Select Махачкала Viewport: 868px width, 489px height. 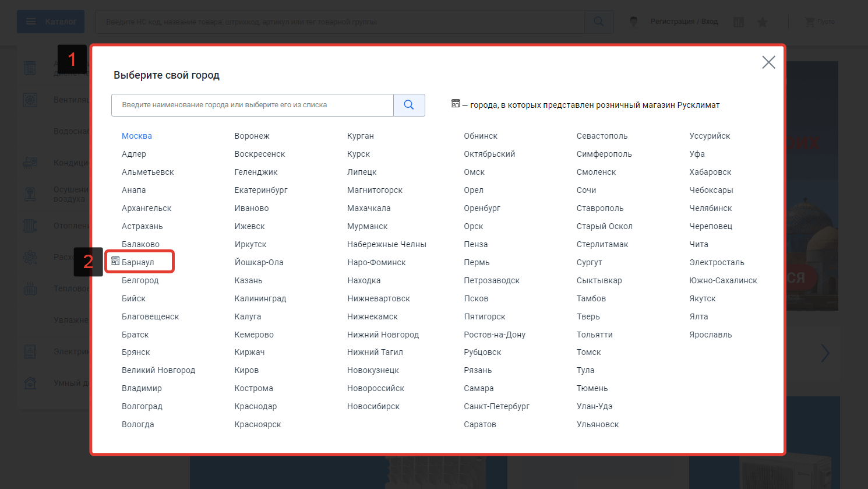click(369, 208)
